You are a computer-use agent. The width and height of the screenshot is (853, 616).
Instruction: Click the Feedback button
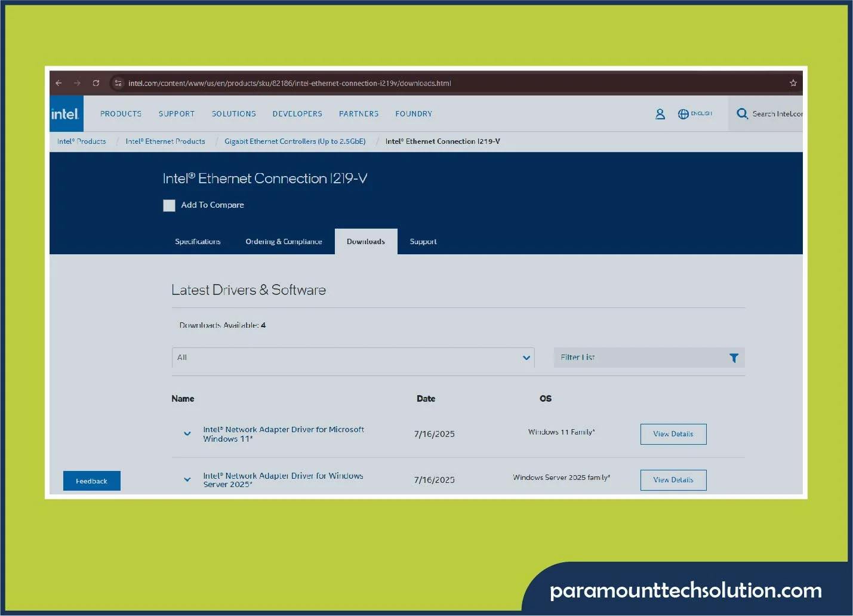[x=92, y=481]
